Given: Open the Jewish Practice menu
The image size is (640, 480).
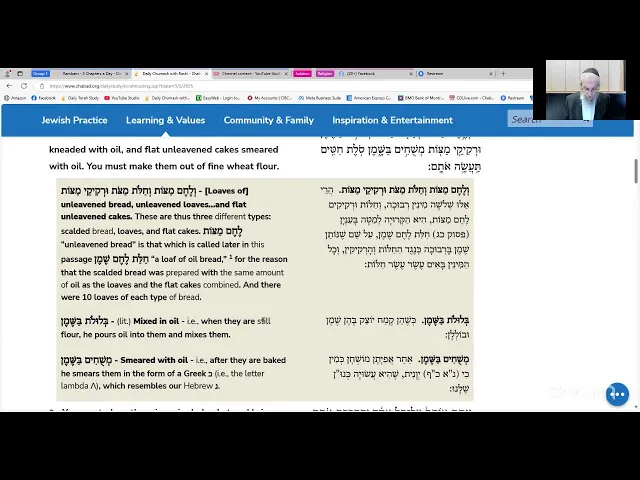Looking at the screenshot, I should (74, 120).
